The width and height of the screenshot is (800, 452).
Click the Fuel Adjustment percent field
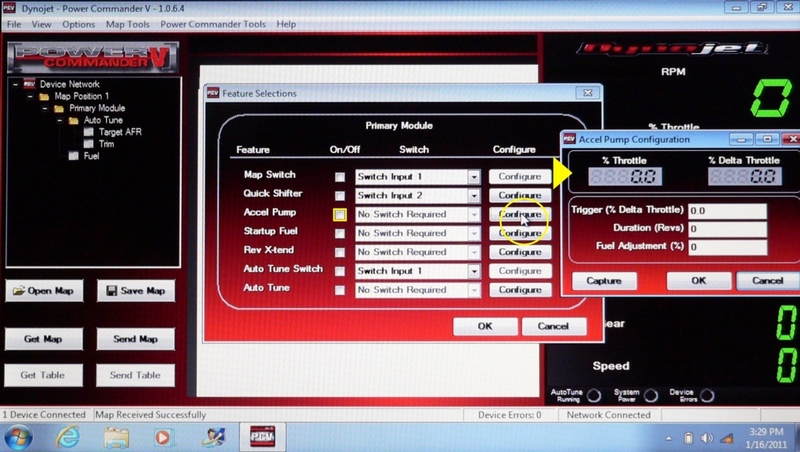(727, 247)
